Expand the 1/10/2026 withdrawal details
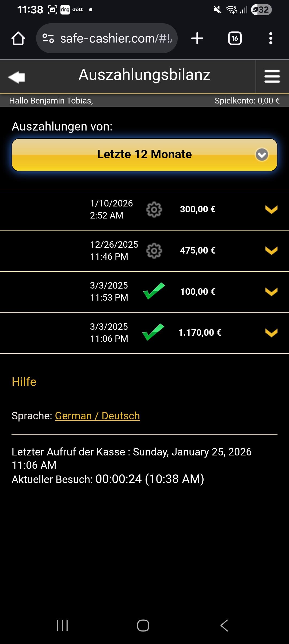This screenshot has width=289, height=644. click(x=271, y=209)
